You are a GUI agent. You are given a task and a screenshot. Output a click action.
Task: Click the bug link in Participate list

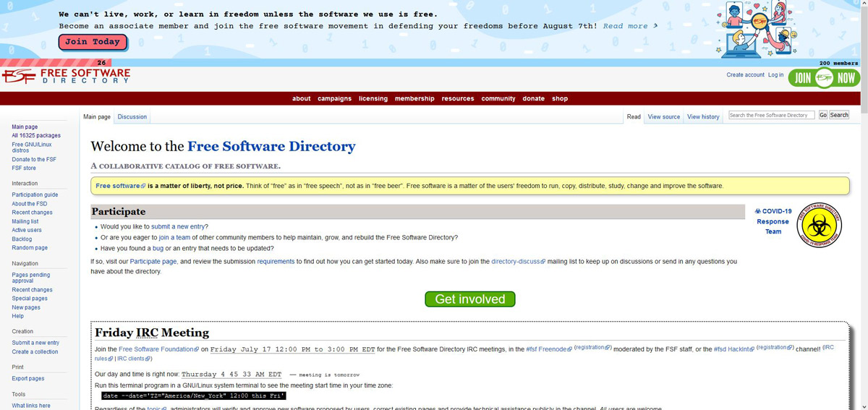pyautogui.click(x=158, y=248)
